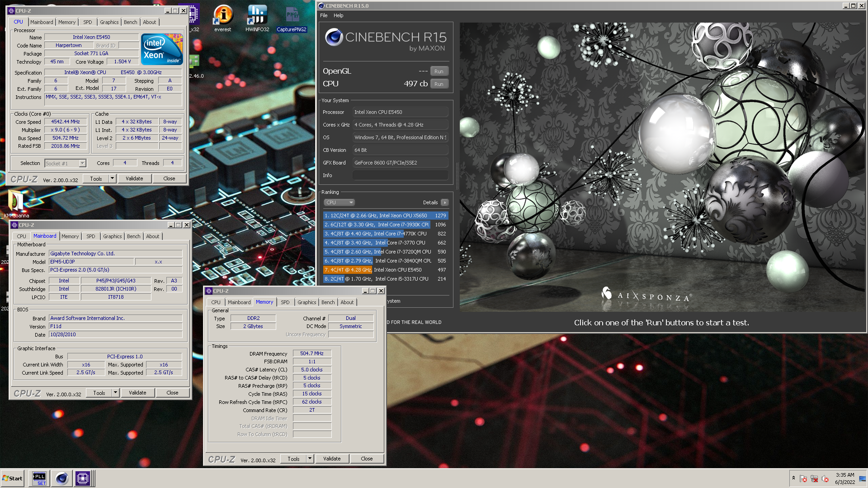Click the Cinebench title bar icon
Screen dimensions: 868x488
pos(321,6)
